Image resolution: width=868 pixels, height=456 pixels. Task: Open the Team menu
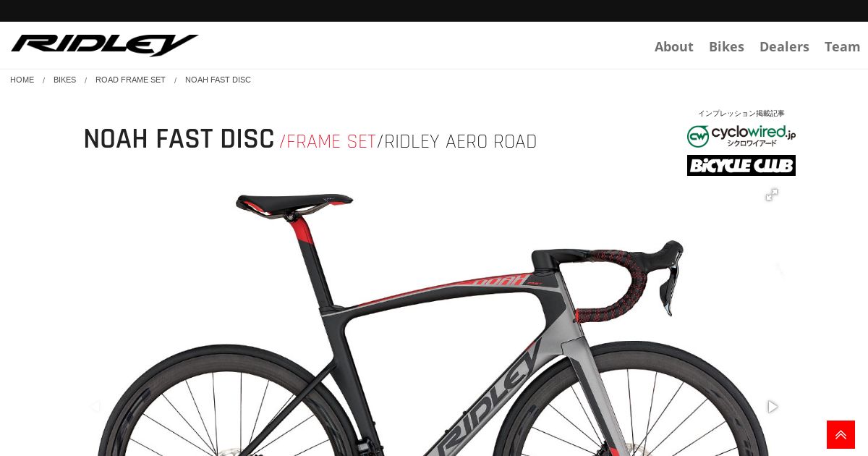click(843, 46)
